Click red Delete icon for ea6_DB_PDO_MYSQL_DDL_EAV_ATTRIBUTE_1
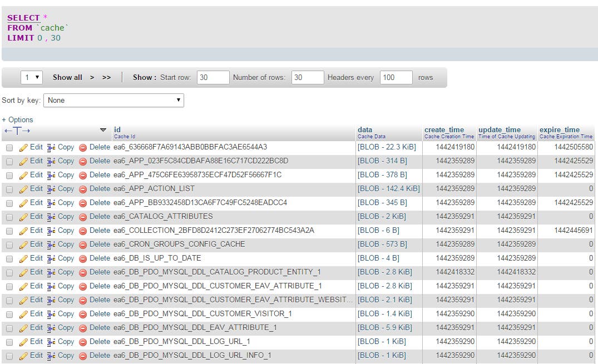 (x=83, y=328)
